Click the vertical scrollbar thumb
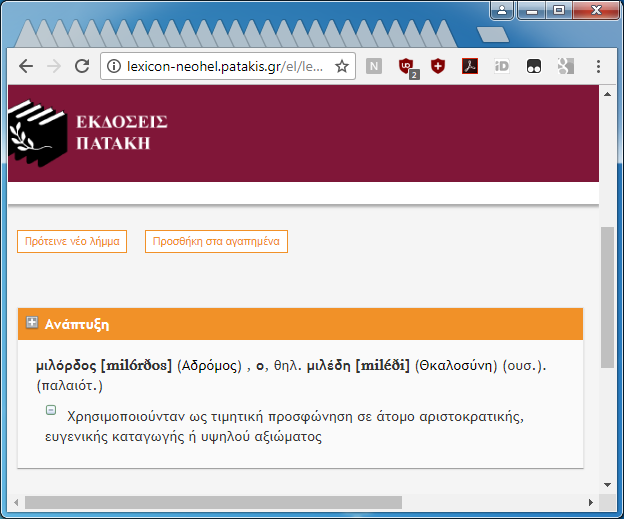Screen dimensions: 624x519 (x=607, y=297)
